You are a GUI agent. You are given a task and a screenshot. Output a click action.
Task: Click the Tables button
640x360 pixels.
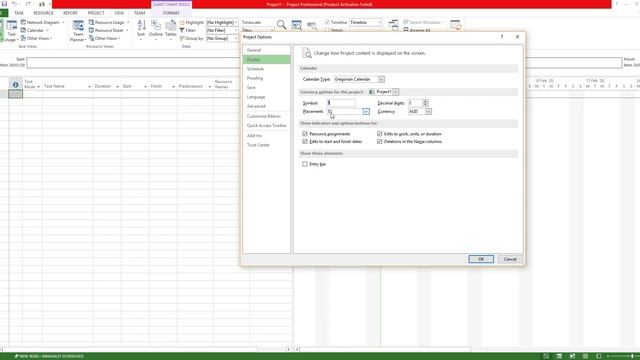click(171, 29)
